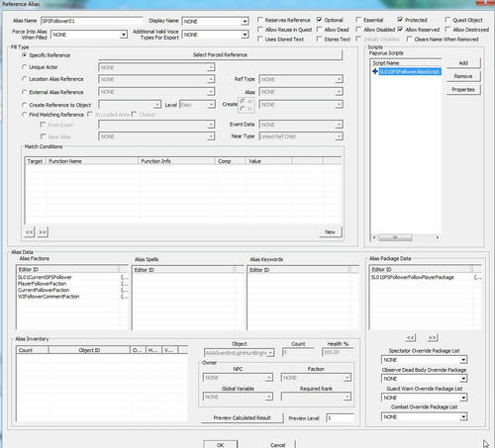Click the Select Forced Reference button
The image size is (495, 448).
pos(220,54)
